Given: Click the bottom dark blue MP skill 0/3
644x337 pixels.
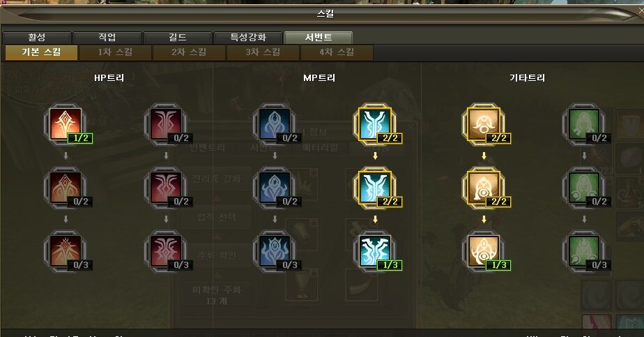Looking at the screenshot, I should coord(275,250).
